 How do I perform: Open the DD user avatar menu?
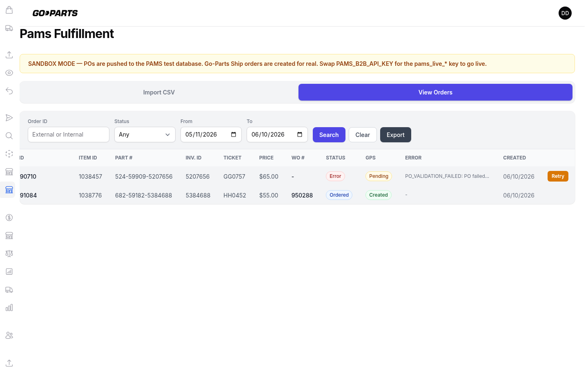pos(565,13)
